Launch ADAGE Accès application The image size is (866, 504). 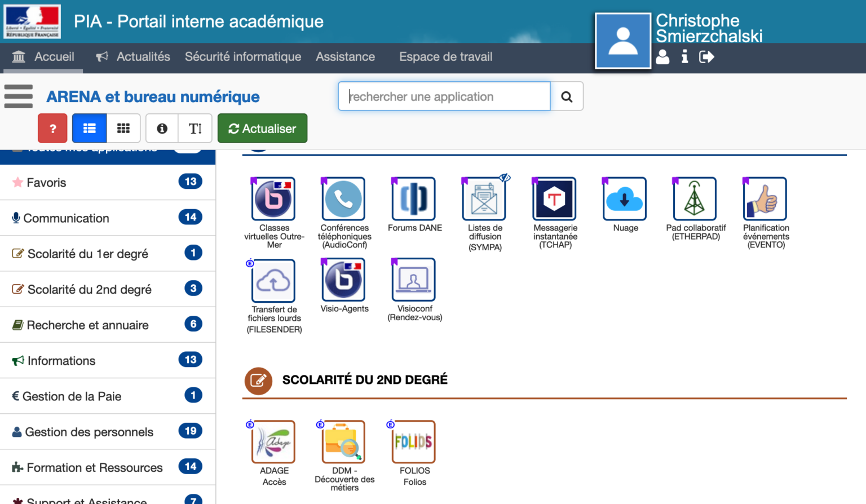[274, 442]
